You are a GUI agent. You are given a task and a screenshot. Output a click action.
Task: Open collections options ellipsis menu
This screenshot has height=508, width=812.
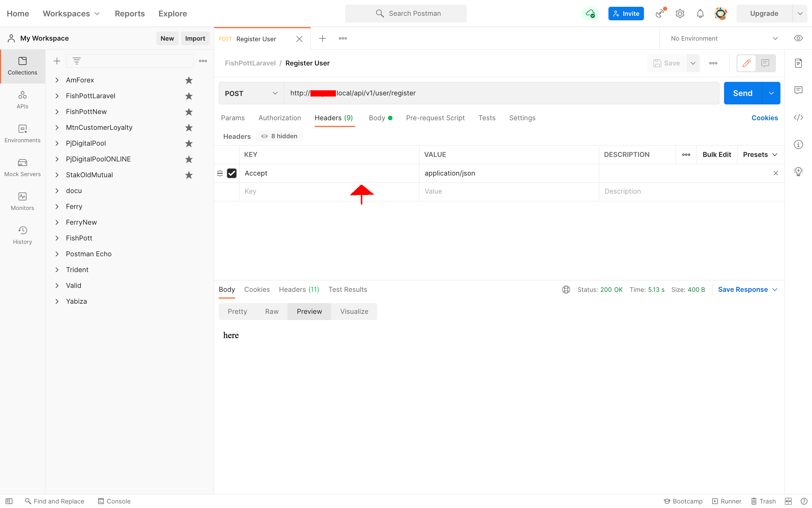pos(203,61)
